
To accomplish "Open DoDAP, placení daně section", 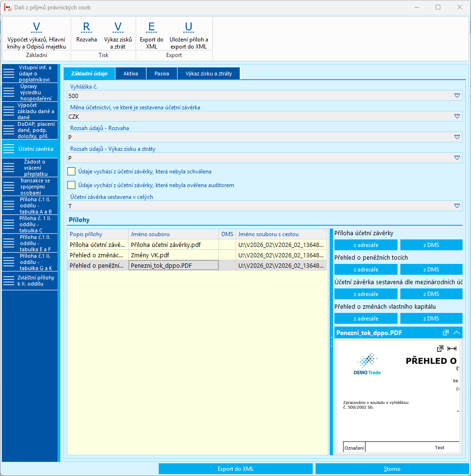I will coord(30,130).
